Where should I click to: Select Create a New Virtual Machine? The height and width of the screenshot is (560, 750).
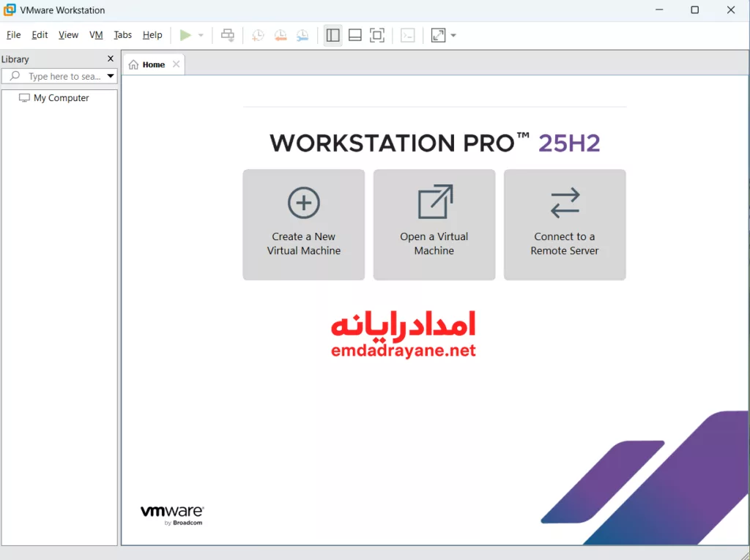pos(303,224)
